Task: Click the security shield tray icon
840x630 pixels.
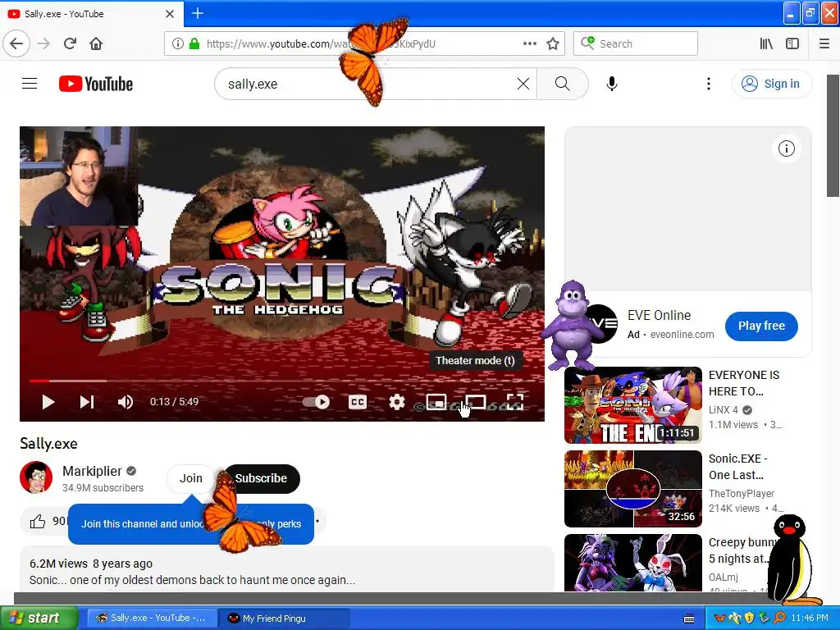Action: (x=750, y=619)
